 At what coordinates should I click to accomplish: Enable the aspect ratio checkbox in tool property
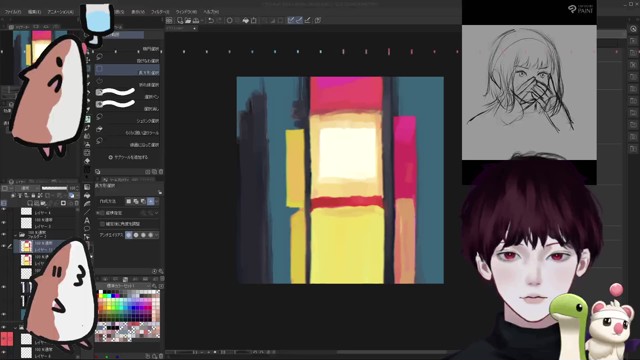(102, 213)
